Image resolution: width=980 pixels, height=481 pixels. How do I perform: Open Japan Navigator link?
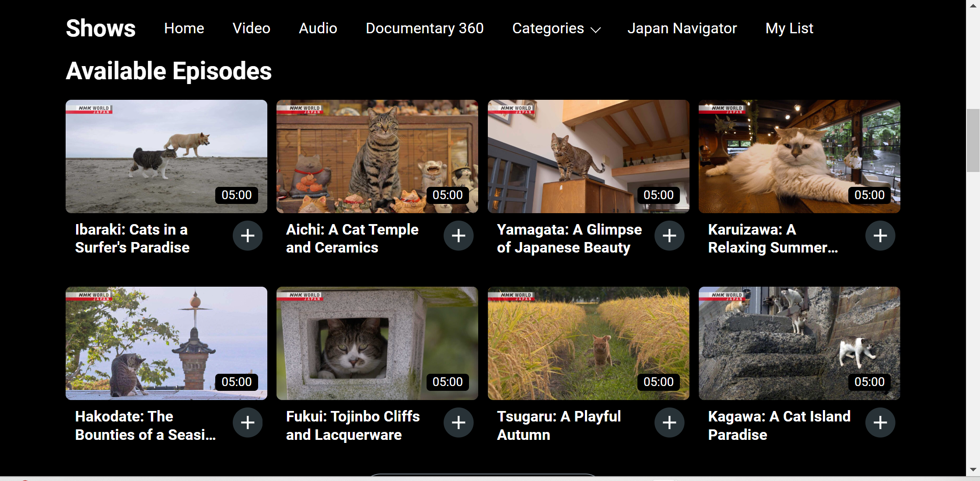[x=682, y=28]
